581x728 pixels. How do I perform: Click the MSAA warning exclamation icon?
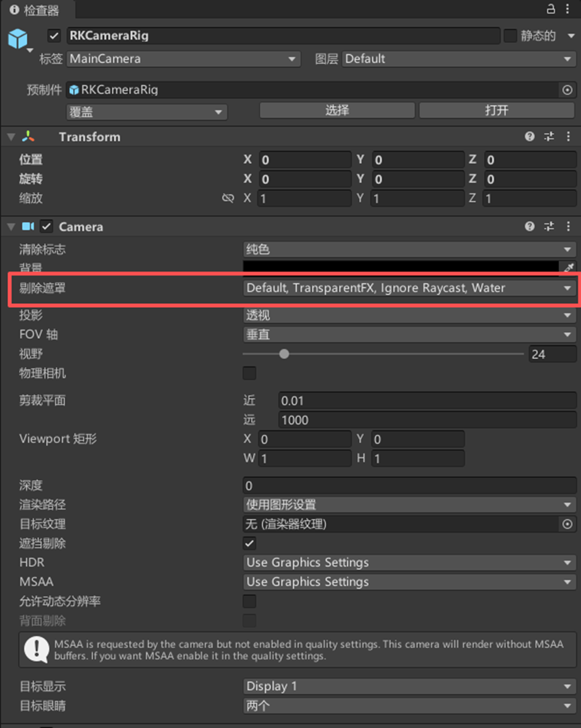point(37,649)
